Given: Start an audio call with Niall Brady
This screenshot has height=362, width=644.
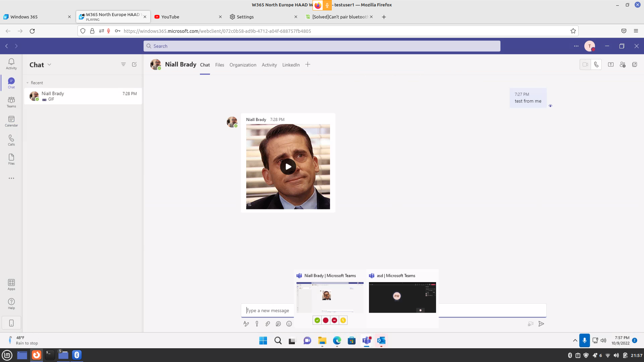Looking at the screenshot, I should 596,65.
